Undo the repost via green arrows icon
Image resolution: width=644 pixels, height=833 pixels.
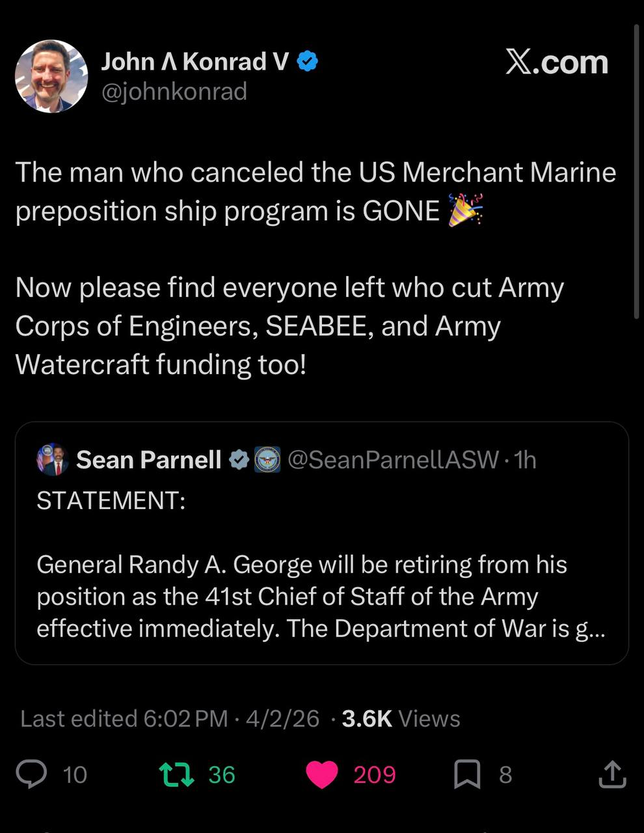coord(176,774)
